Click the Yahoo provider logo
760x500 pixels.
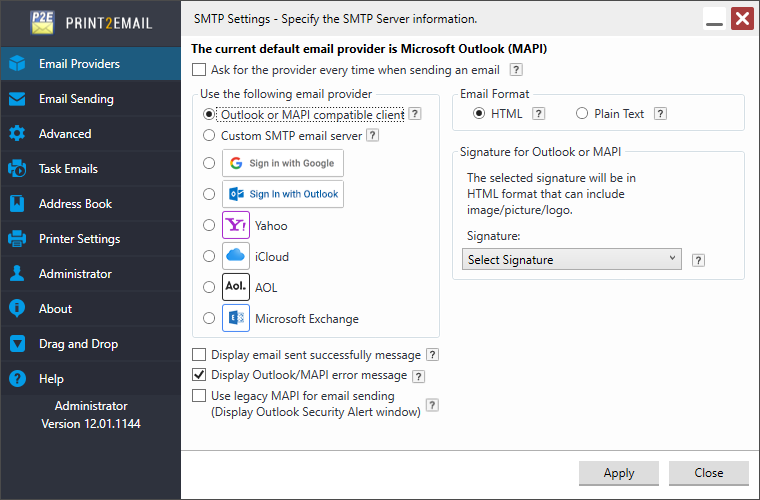(x=236, y=225)
